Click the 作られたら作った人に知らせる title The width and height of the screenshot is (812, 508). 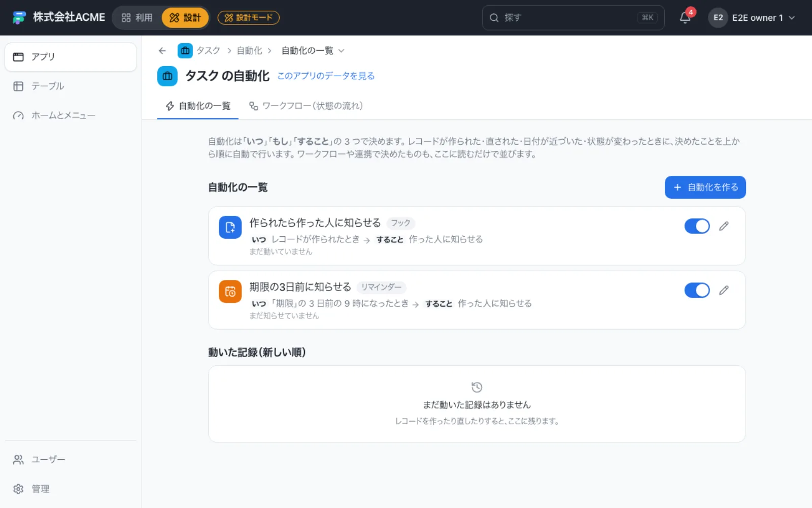point(315,223)
